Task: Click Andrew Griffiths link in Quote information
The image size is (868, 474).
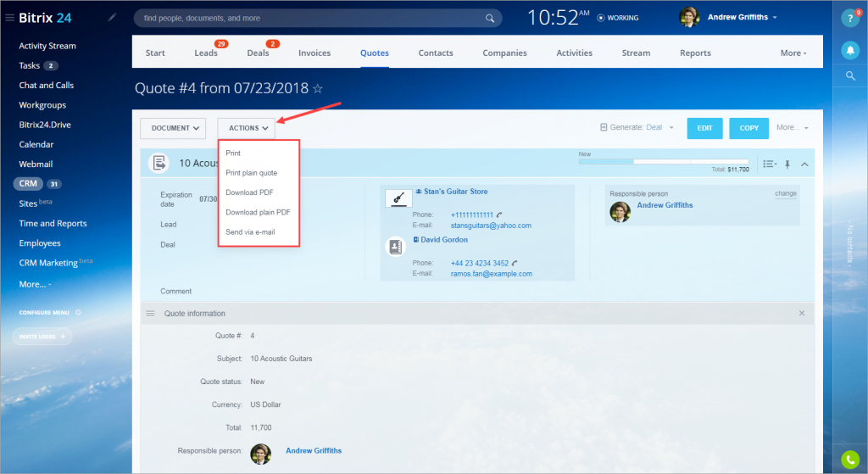Action: pos(314,451)
